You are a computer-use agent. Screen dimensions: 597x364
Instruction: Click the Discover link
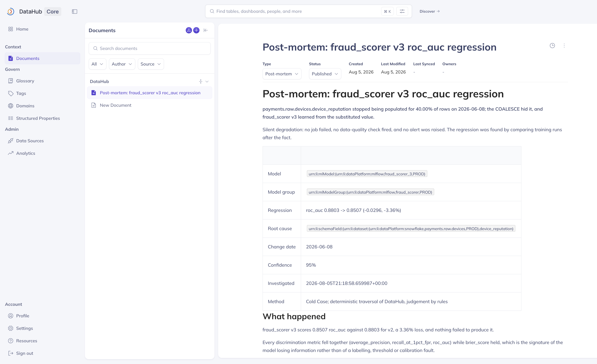430,11
